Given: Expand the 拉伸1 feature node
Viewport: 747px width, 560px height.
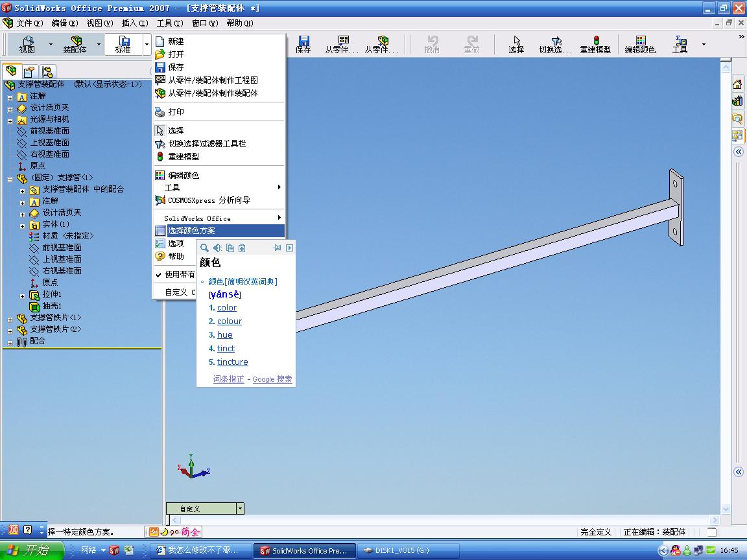Looking at the screenshot, I should (x=23, y=296).
